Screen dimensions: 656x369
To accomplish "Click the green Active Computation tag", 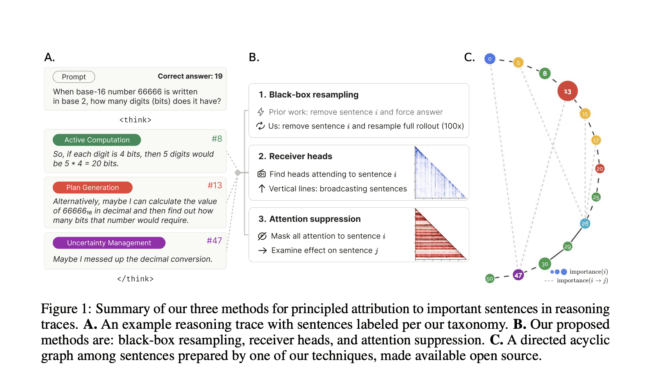I will 97,140.
